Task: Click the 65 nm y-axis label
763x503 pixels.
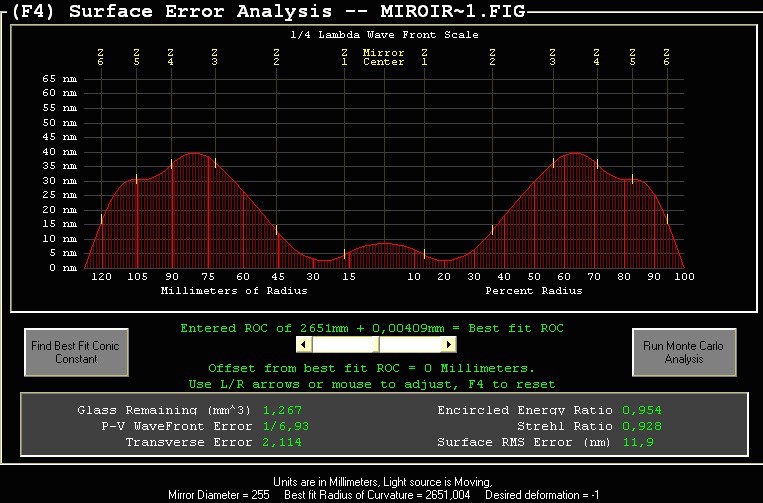Action: point(59,78)
